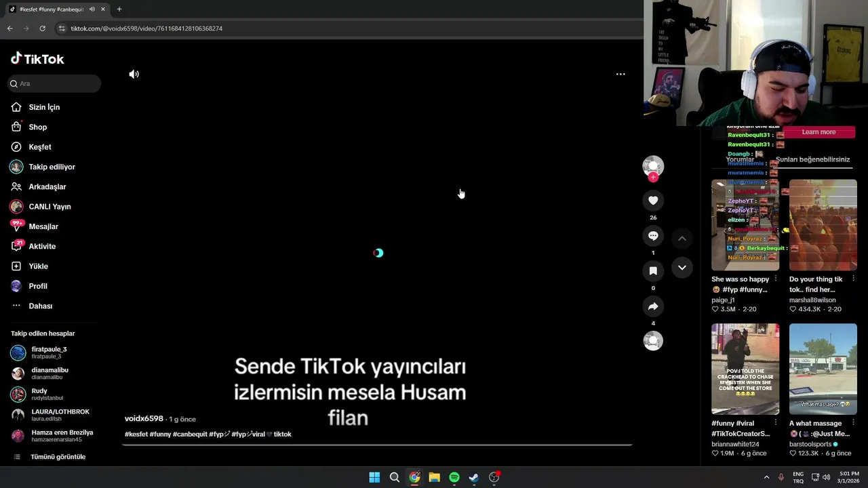Seek on the video progress bar

[377, 445]
